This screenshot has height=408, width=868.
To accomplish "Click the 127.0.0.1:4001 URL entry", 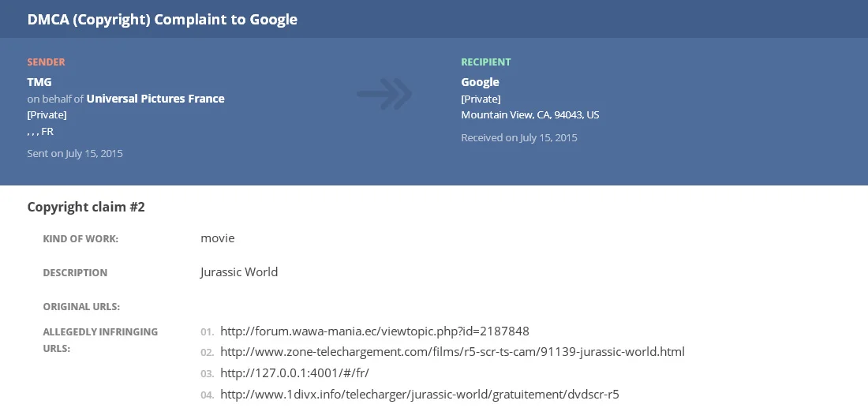I will pos(294,372).
